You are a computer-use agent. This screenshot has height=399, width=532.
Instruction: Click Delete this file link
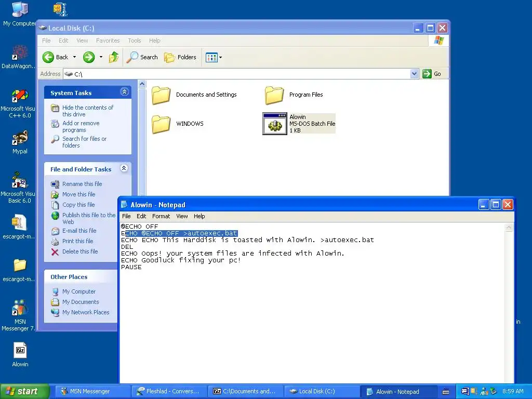click(79, 251)
